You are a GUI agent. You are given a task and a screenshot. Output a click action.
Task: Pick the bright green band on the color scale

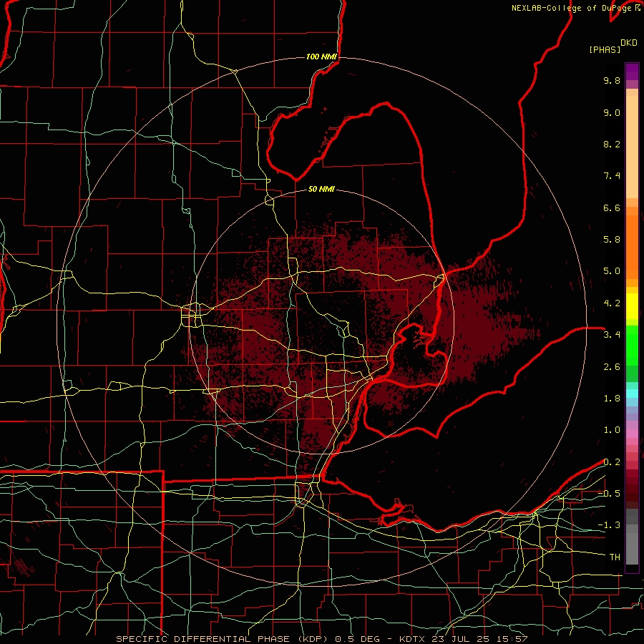(x=632, y=346)
